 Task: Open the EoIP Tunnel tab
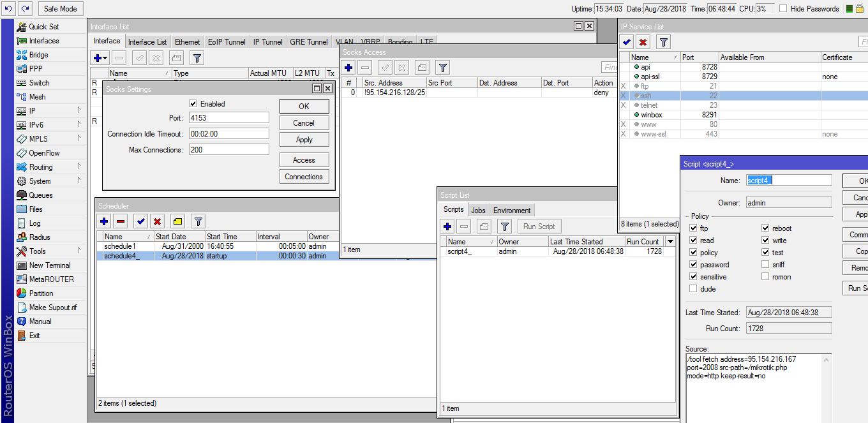(227, 41)
